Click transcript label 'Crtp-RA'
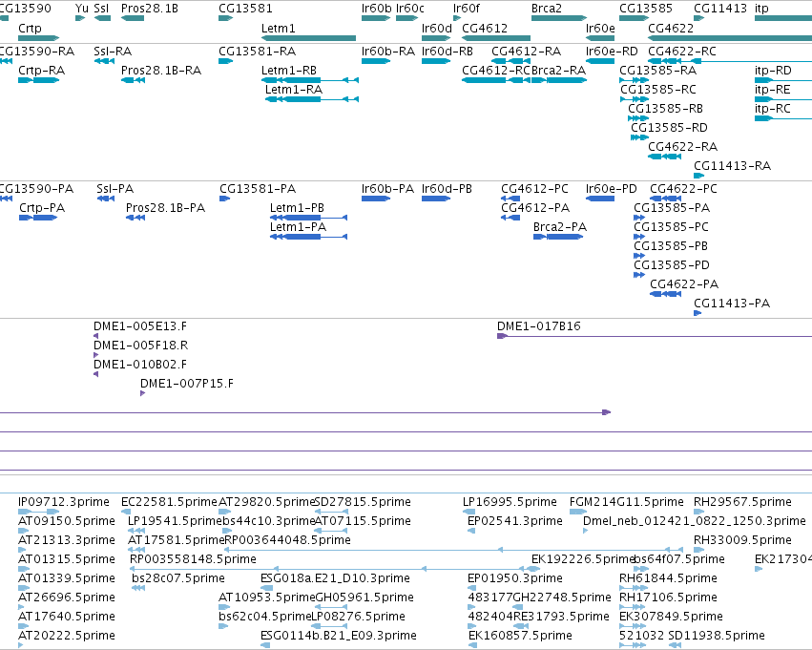The width and height of the screenshot is (812, 650). 41,71
